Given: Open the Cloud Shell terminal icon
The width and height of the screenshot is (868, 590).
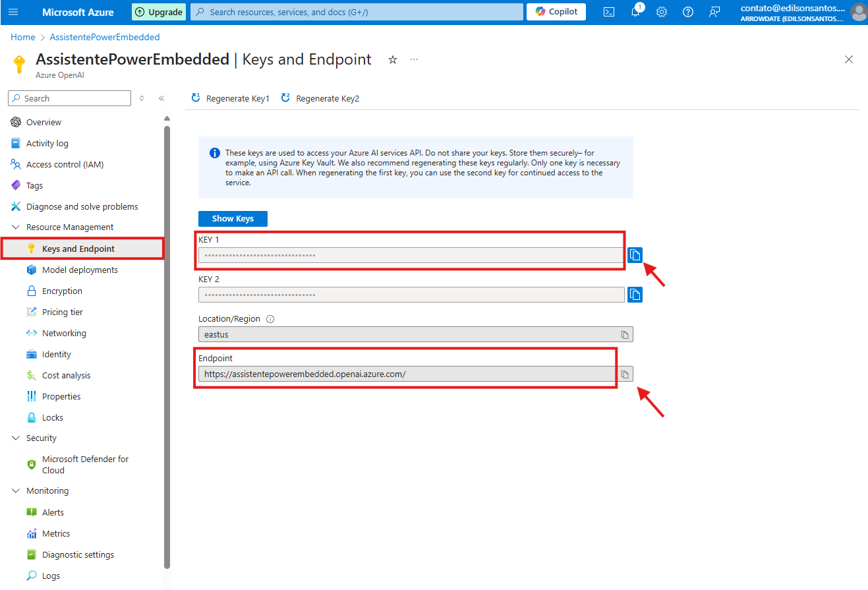Looking at the screenshot, I should 609,12.
